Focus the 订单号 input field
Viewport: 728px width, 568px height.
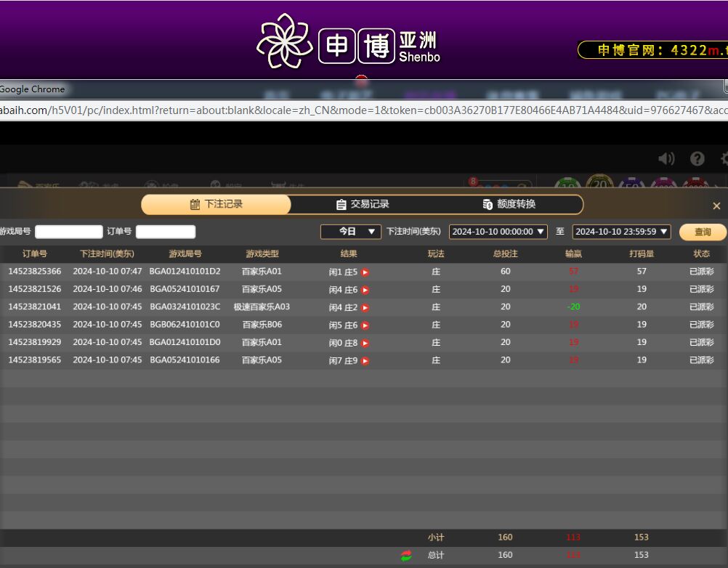[166, 232]
